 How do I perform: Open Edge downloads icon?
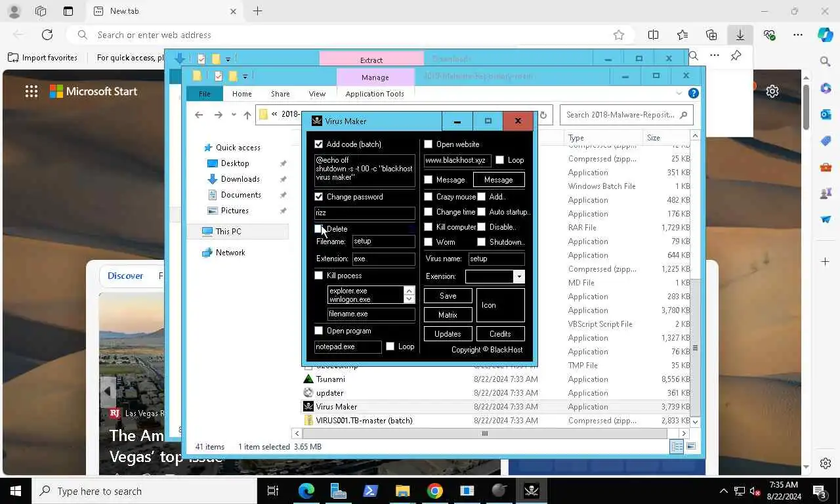[x=740, y=35]
